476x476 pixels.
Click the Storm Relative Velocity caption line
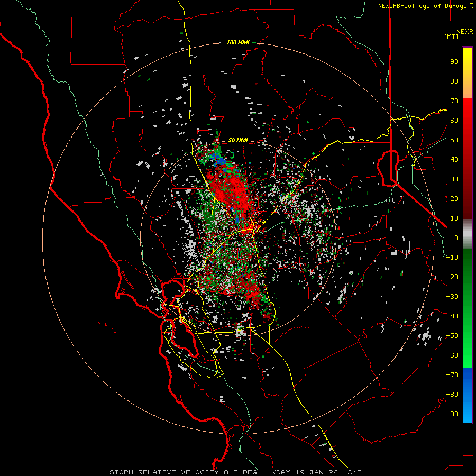tap(238, 472)
